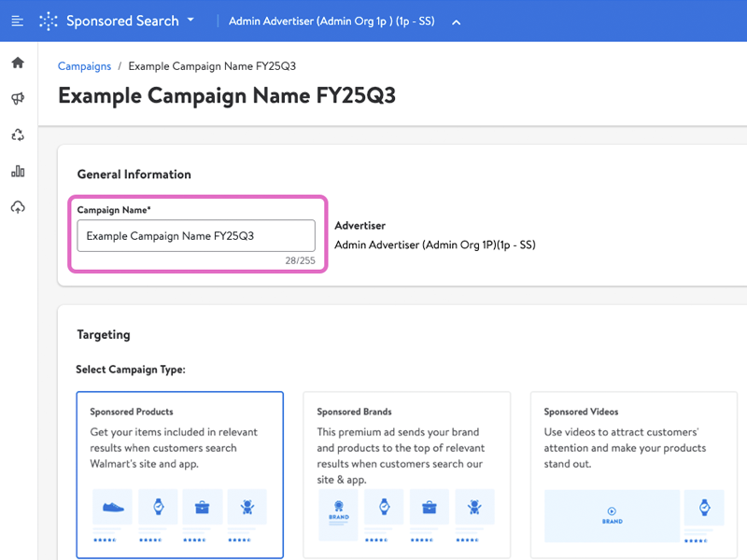The height and width of the screenshot is (560, 747).
Task: Open reports via sidebar bar chart icon
Action: 18,171
